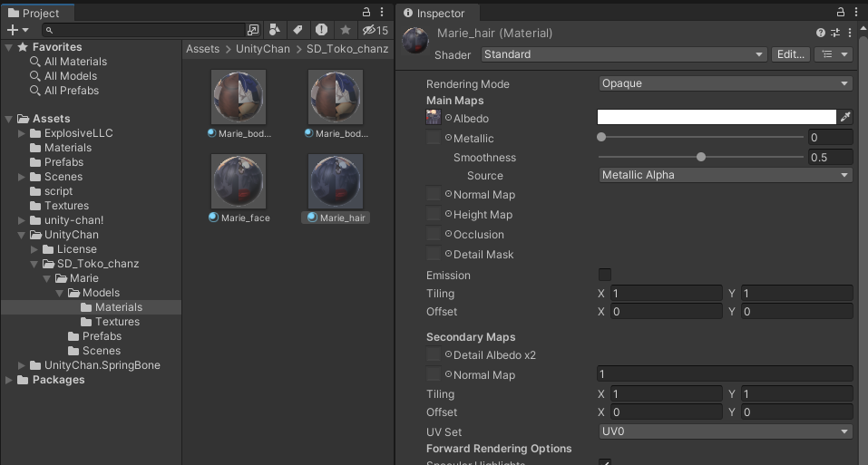Screen dimensions: 868x465
Task: Enable the Emission checkbox
Action: point(605,275)
